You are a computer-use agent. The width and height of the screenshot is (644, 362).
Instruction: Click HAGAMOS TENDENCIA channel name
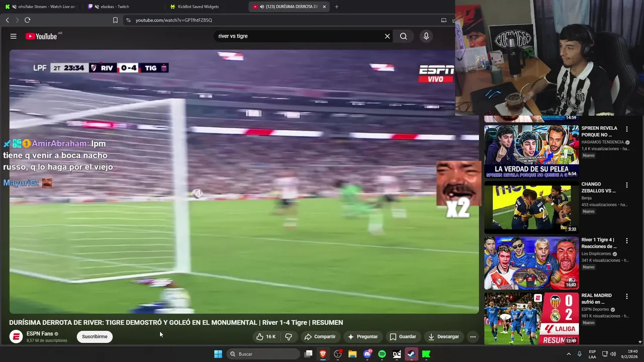(x=603, y=142)
